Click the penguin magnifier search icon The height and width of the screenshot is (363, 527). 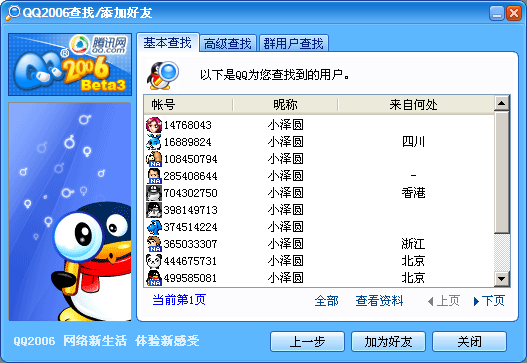[163, 75]
